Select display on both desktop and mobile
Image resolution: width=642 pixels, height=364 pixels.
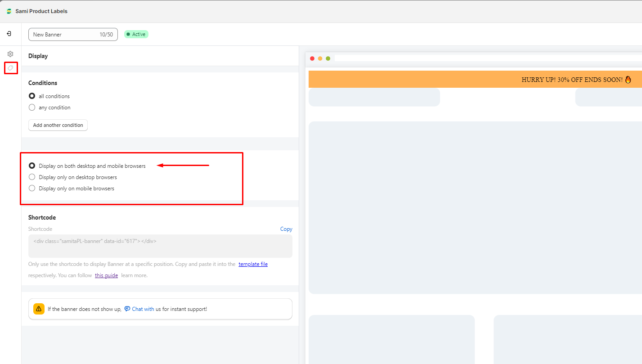(32, 166)
